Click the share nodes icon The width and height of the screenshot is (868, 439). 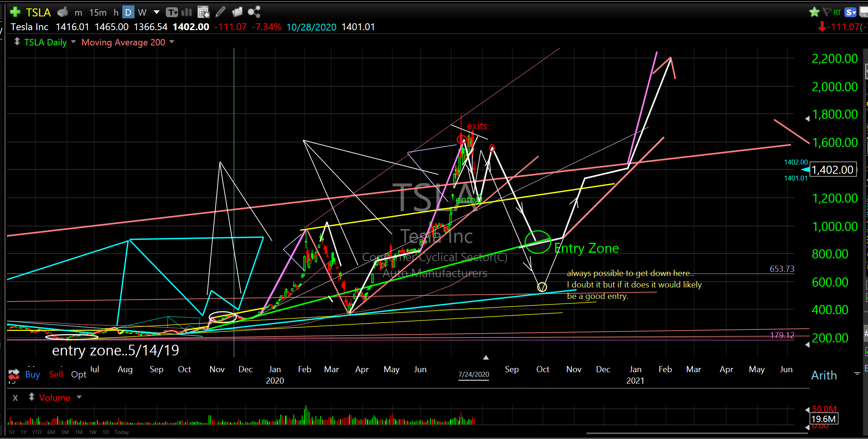pyautogui.click(x=254, y=12)
